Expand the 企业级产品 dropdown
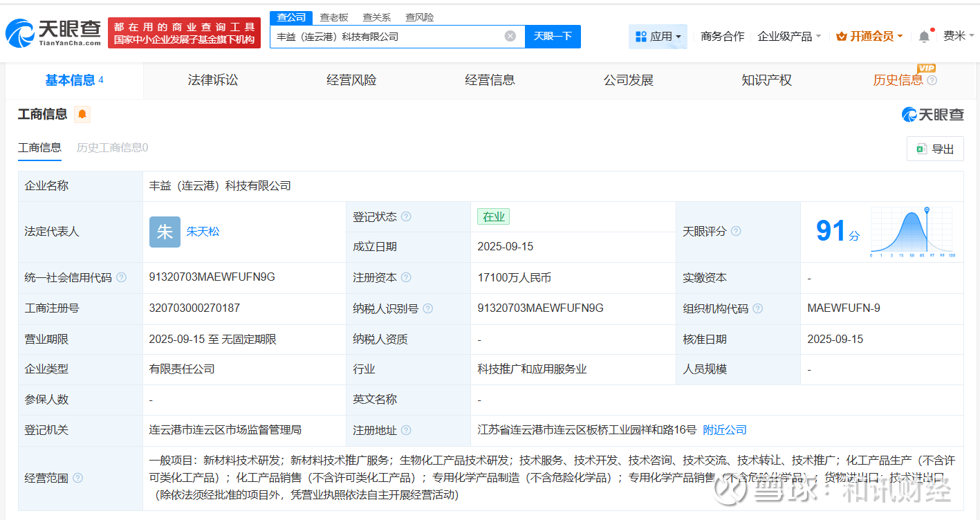The height and width of the screenshot is (520, 980). coord(789,36)
